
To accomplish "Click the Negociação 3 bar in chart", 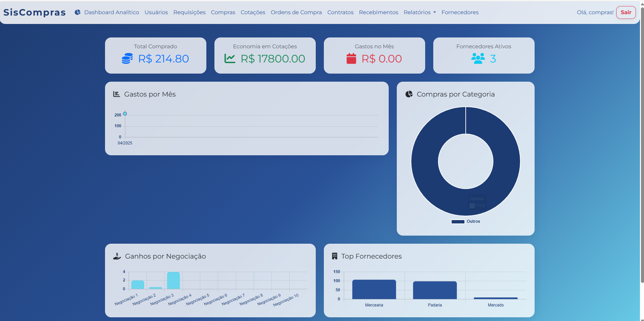I will (173, 280).
